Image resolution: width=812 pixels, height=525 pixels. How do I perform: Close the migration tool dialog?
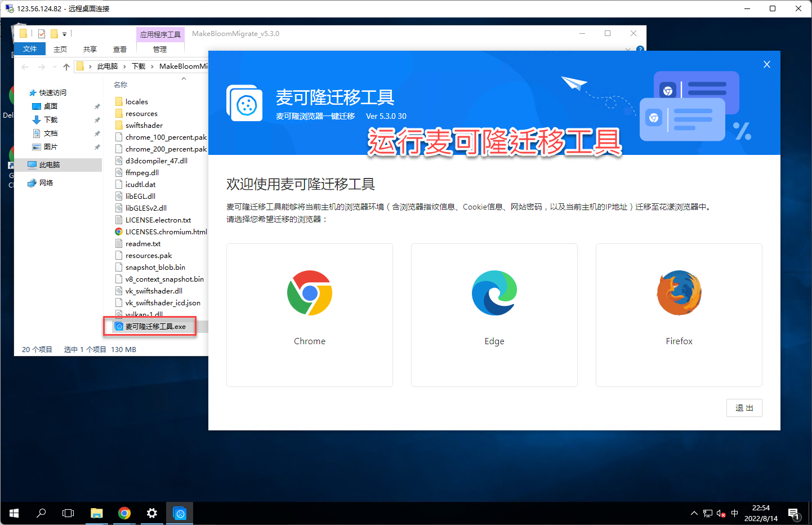click(767, 64)
